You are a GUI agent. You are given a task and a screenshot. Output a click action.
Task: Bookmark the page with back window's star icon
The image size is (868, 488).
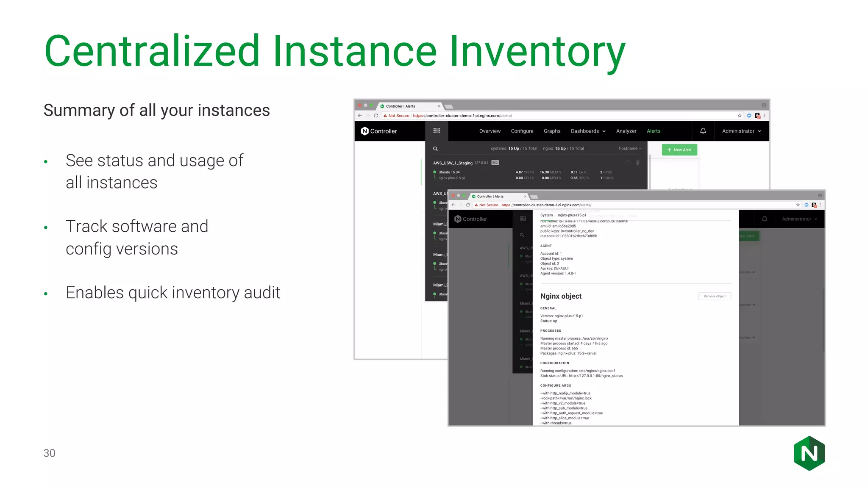pyautogui.click(x=740, y=116)
